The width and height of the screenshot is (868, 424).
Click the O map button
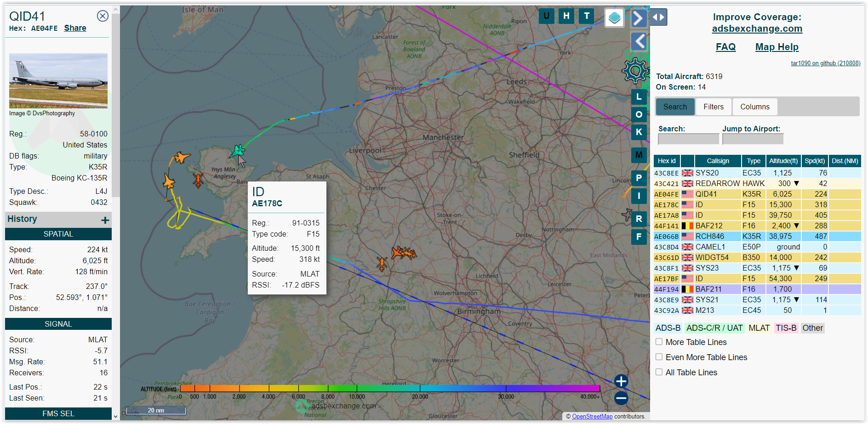click(639, 114)
